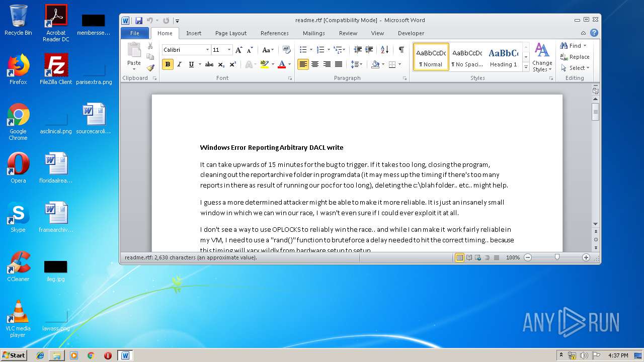Click the Copy icon in Clipboard

tap(150, 57)
